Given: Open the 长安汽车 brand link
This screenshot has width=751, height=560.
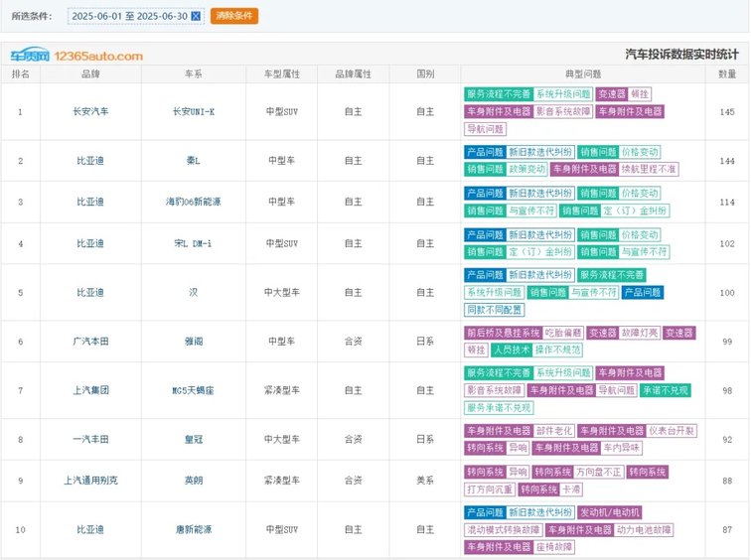Looking at the screenshot, I should point(90,111).
